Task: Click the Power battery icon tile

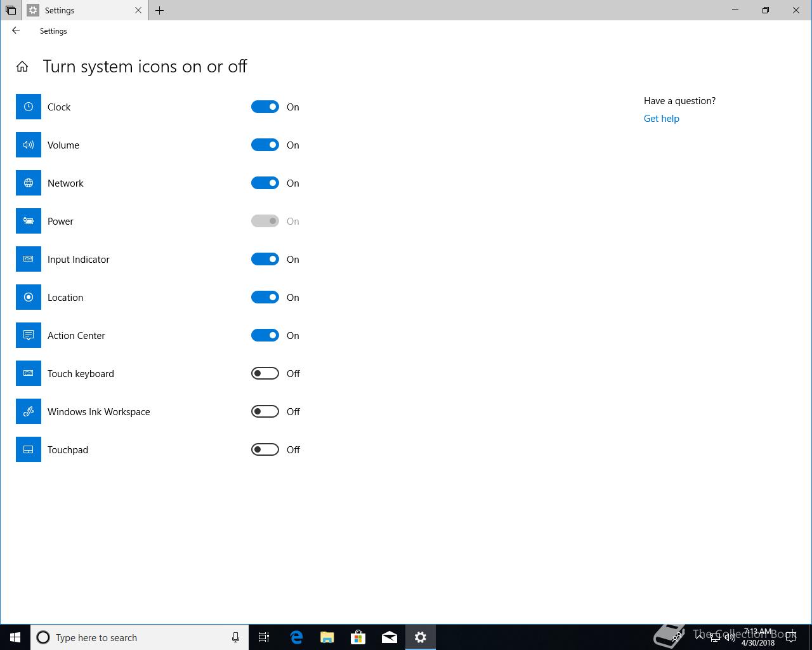Action: click(29, 221)
